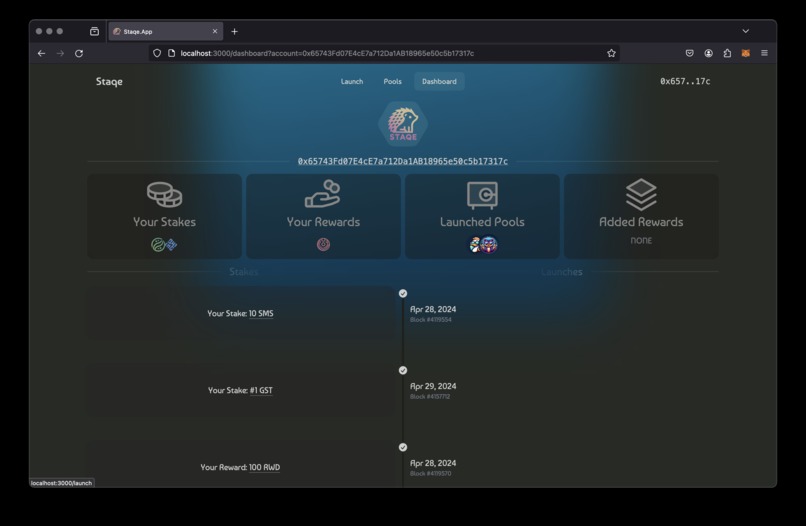Open the 10 SMS stake link
This screenshot has width=806, height=526.
pos(261,314)
